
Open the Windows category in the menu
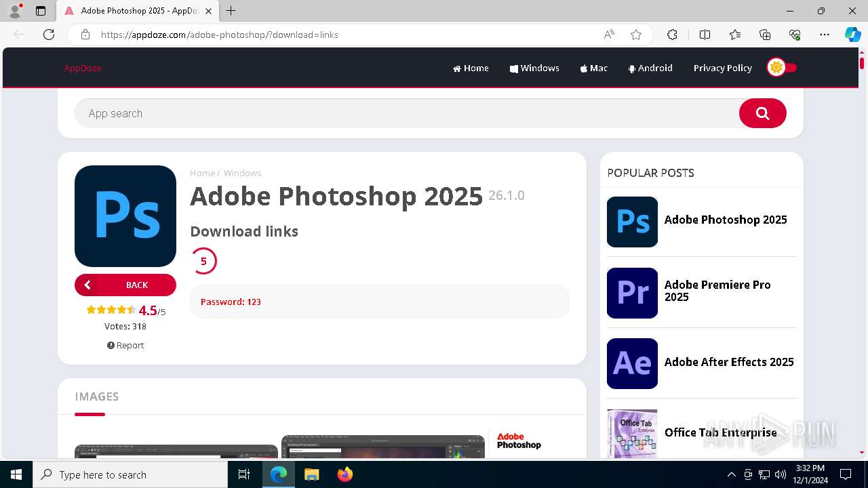534,68
